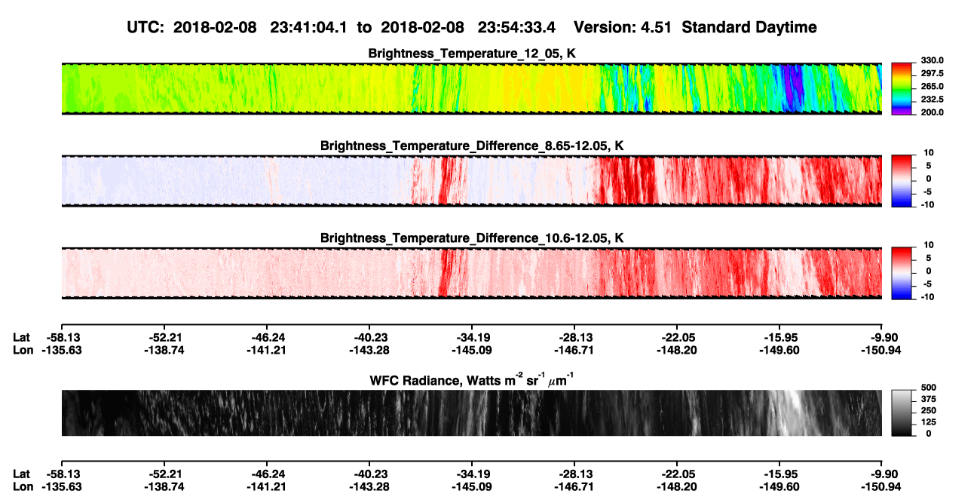The width and height of the screenshot is (980, 503).
Task: Click longitude '-149.60' beneath the WFC Radiance panel
Action: [x=779, y=487]
